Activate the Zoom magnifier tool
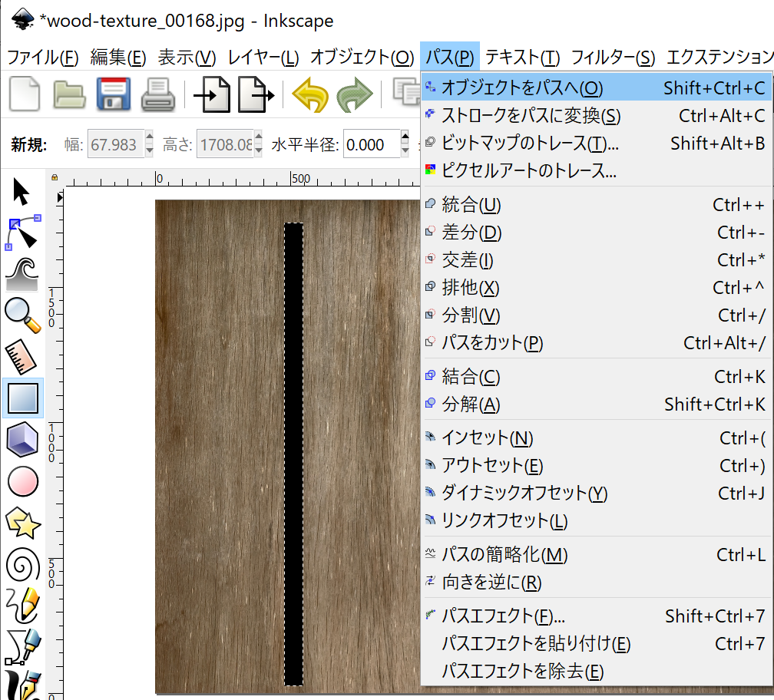Image resolution: width=774 pixels, height=700 pixels. [22, 315]
